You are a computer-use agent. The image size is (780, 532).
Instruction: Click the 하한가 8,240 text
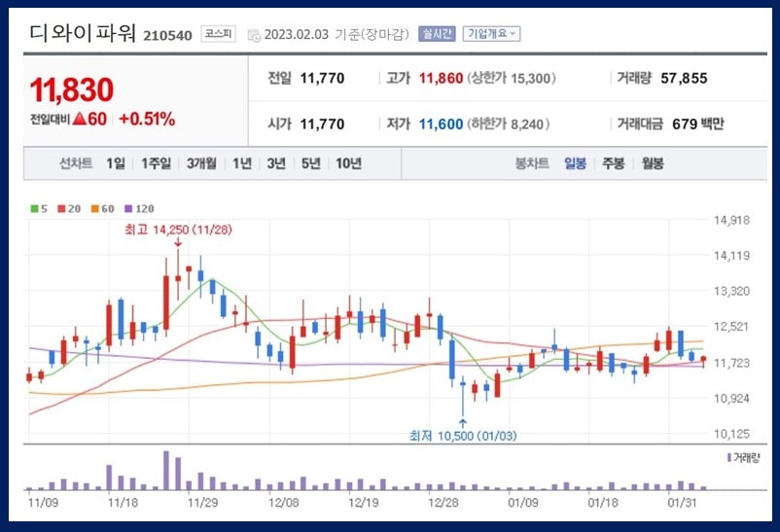508,124
